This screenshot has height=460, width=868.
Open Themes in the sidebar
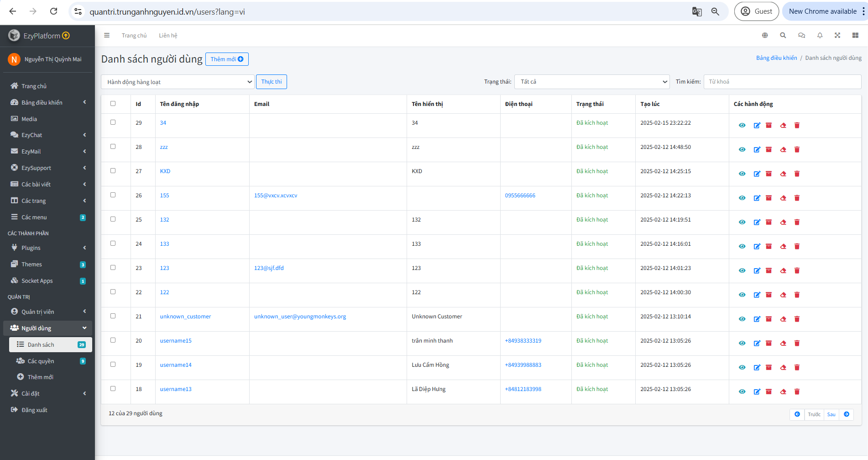click(x=47, y=264)
